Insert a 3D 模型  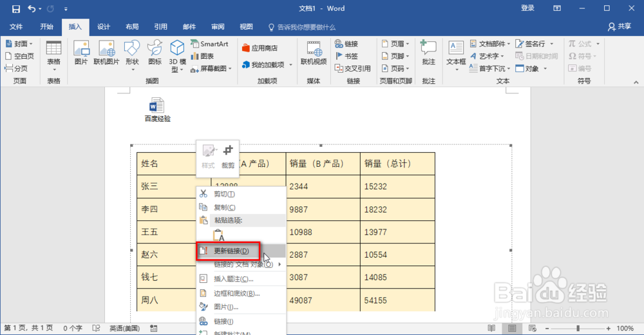tap(178, 56)
